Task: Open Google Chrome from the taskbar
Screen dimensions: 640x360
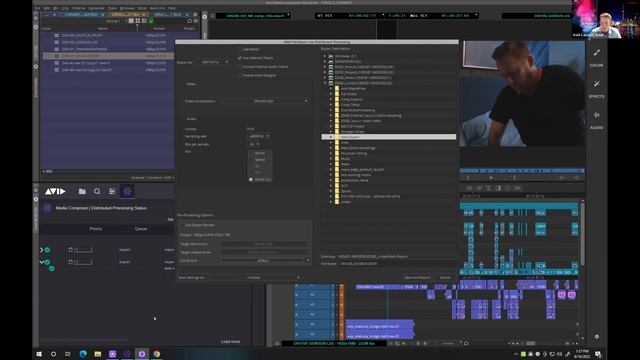Action: tap(157, 354)
